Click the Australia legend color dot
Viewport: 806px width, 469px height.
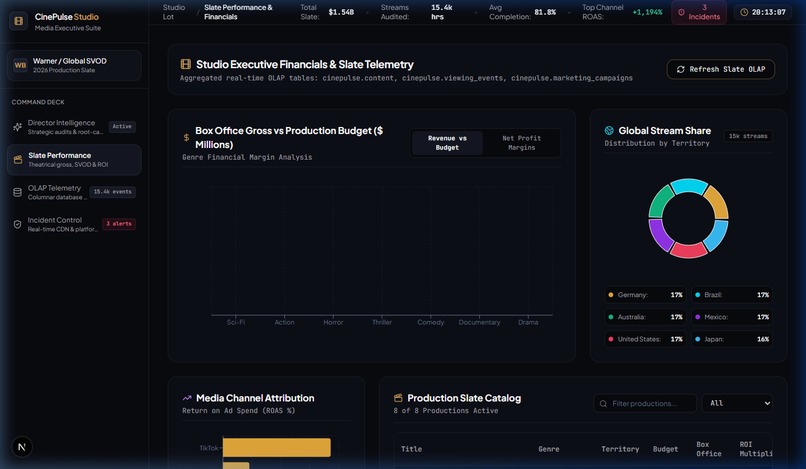[611, 317]
